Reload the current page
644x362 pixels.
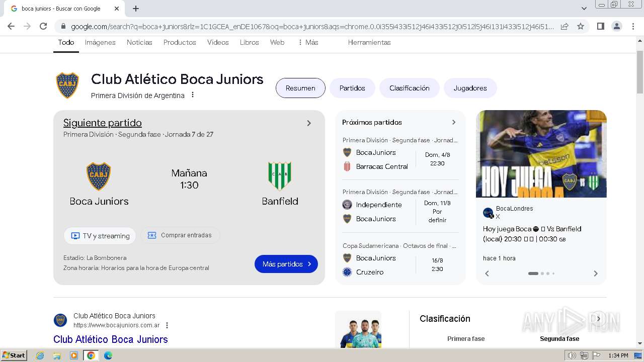[43, 26]
